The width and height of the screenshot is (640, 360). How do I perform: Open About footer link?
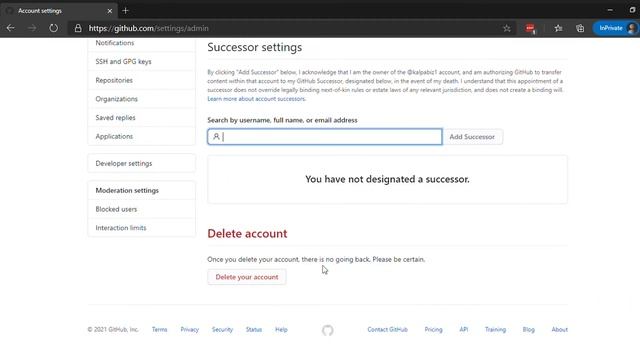(x=559, y=329)
